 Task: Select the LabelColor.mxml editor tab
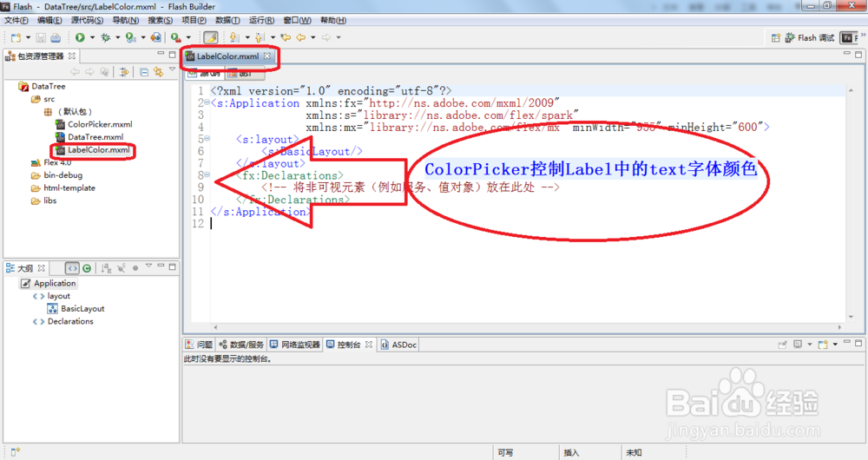227,56
